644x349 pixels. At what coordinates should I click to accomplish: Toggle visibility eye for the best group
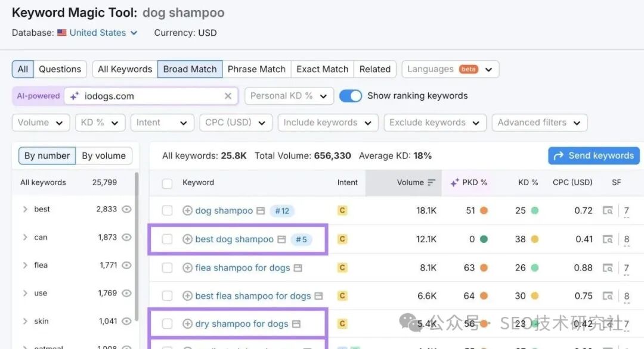pyautogui.click(x=126, y=210)
